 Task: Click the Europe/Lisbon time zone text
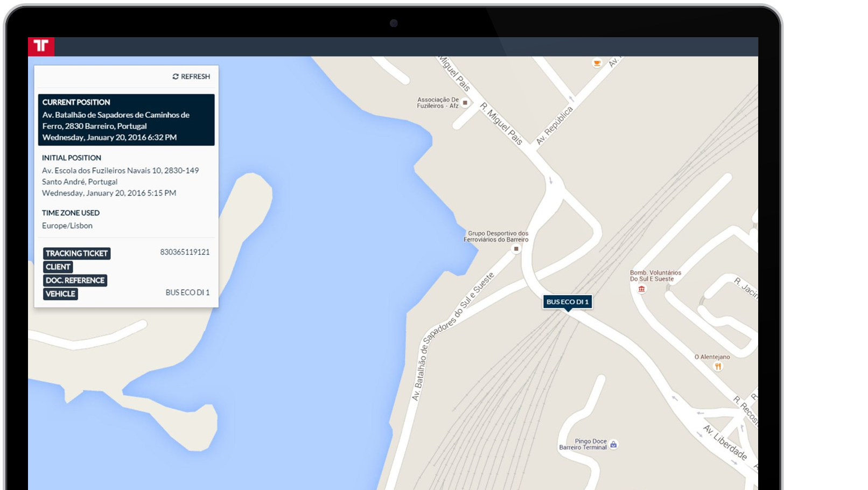pyautogui.click(x=67, y=226)
